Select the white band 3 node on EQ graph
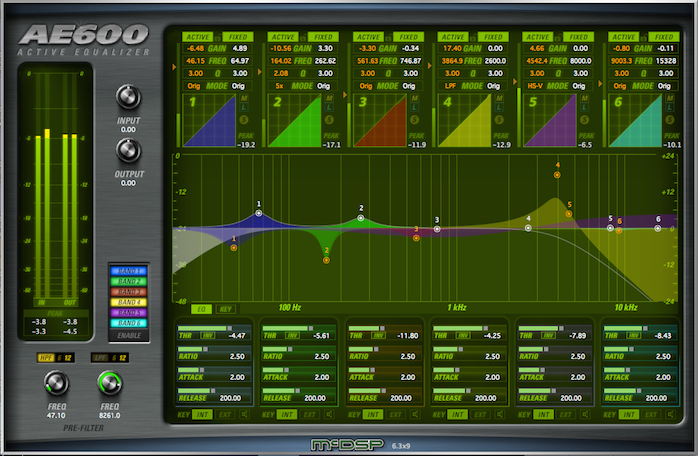698x456 pixels. coord(437,229)
